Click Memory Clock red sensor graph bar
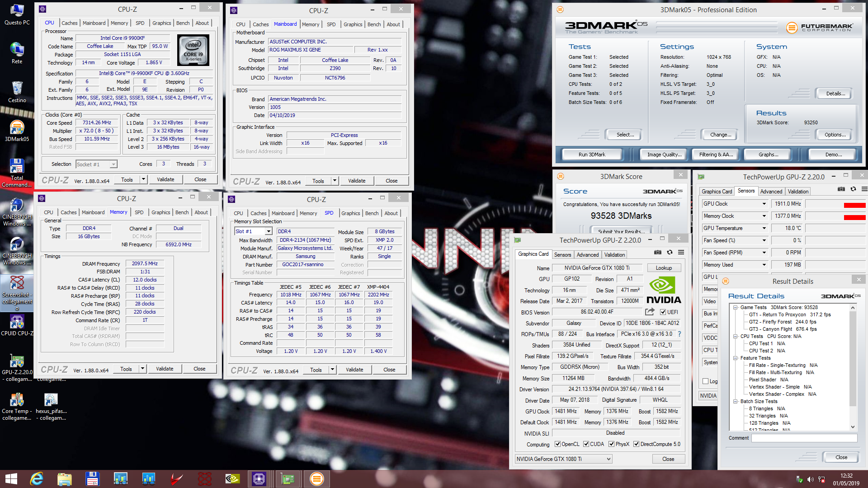The image size is (868, 488). 855,217
